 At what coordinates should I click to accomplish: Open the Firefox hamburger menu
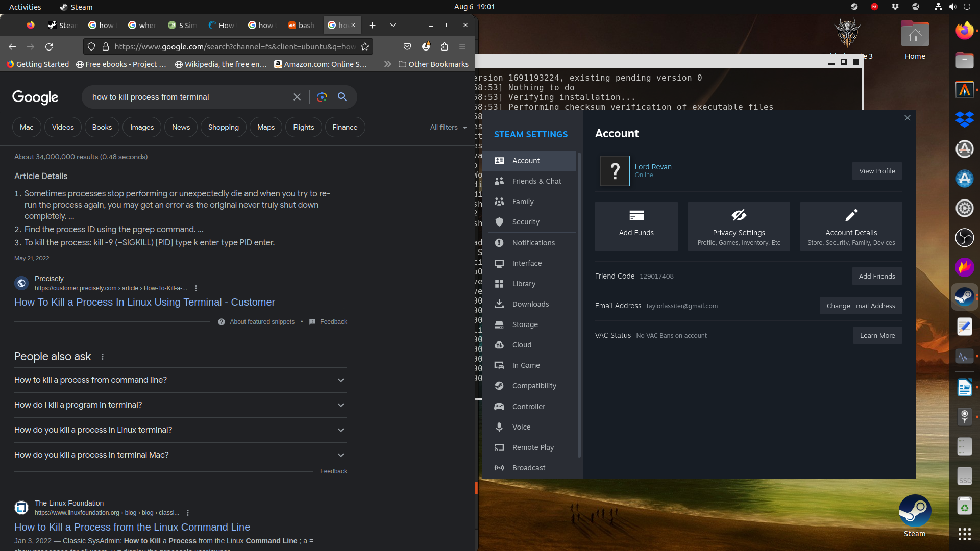click(x=462, y=46)
